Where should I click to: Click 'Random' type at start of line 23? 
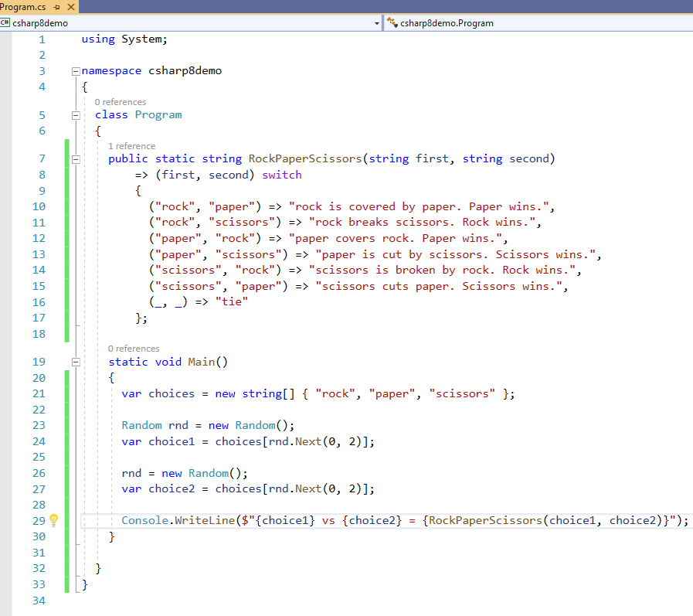142,425
